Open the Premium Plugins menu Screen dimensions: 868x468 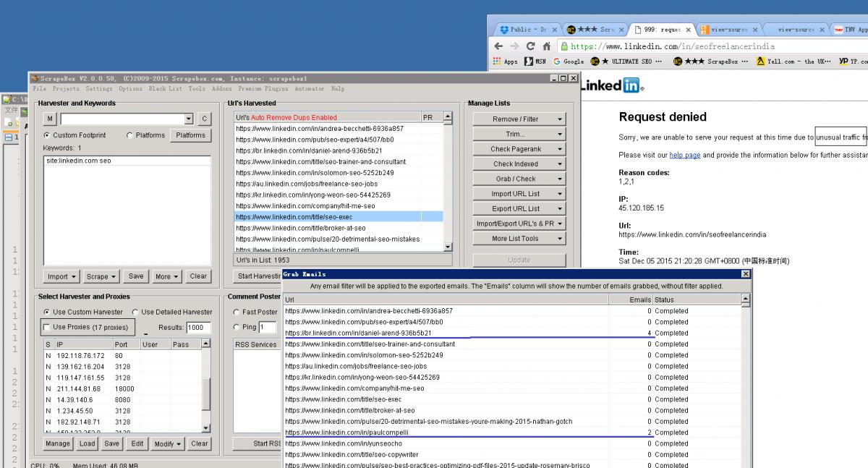pyautogui.click(x=263, y=88)
